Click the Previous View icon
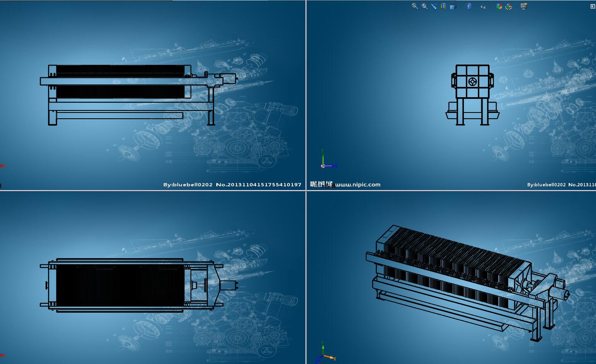The width and height of the screenshot is (596, 364). pyautogui.click(x=434, y=6)
